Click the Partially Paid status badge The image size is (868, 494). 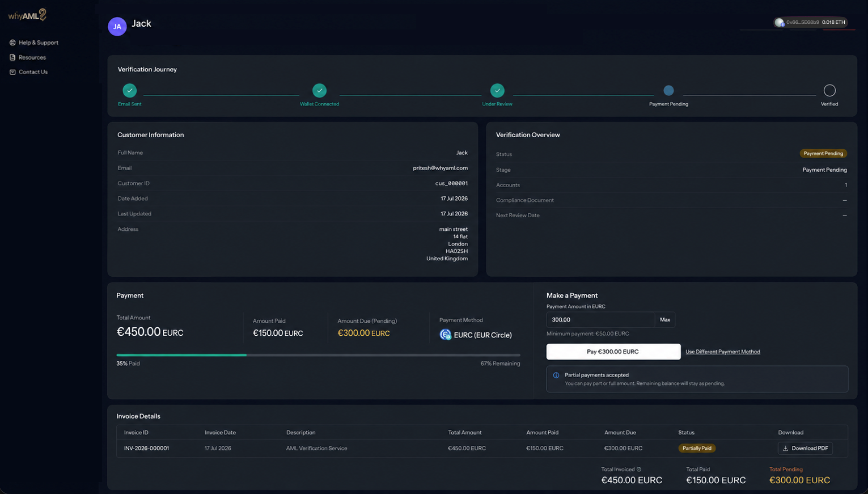pyautogui.click(x=697, y=448)
